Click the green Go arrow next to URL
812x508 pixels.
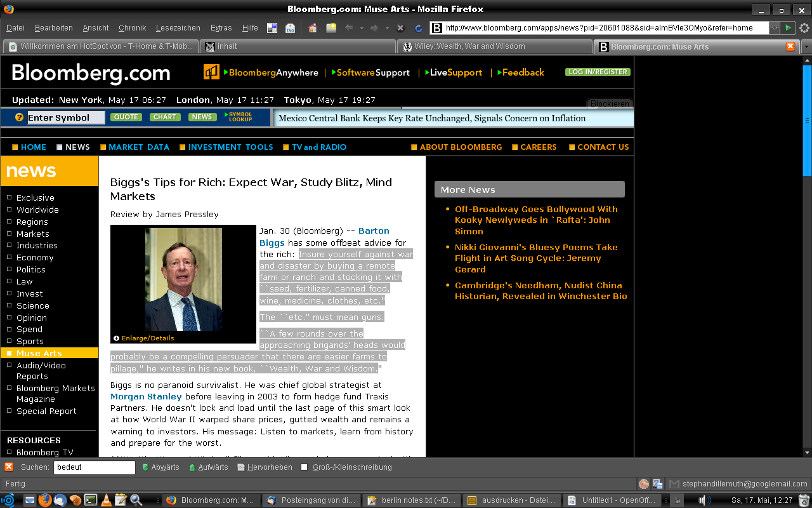[788, 28]
